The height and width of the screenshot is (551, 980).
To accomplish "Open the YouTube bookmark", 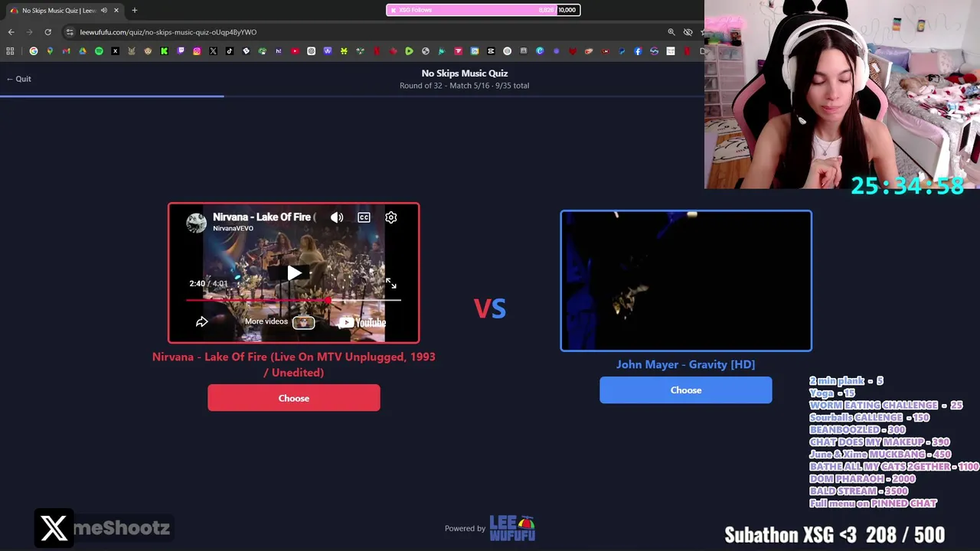I will (x=296, y=51).
